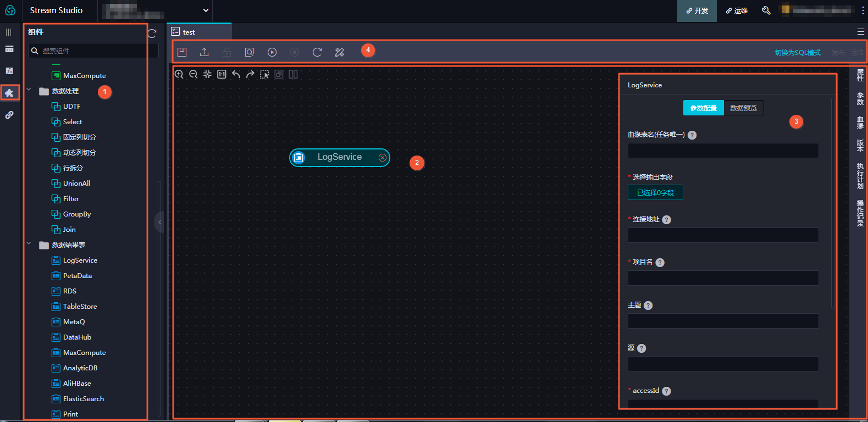
Task: Show help for 源 field
Action: (642, 348)
